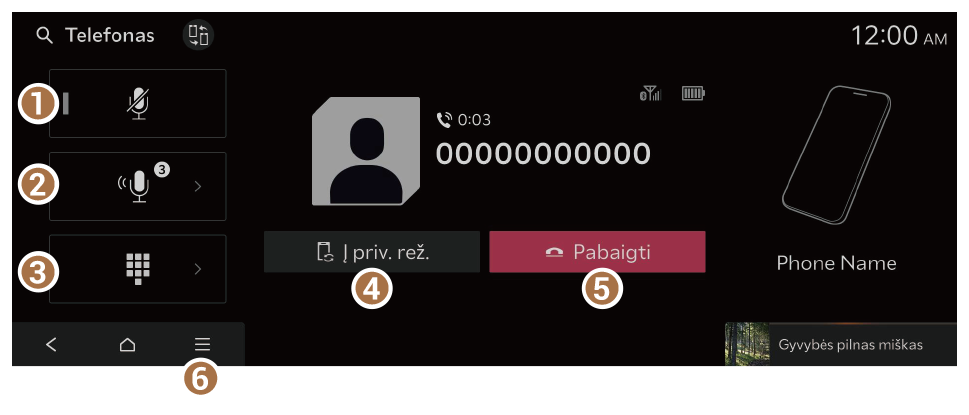Viewport: 969px width, 415px height.
Task: Tap the 12:00 AM clock
Action: (x=899, y=36)
